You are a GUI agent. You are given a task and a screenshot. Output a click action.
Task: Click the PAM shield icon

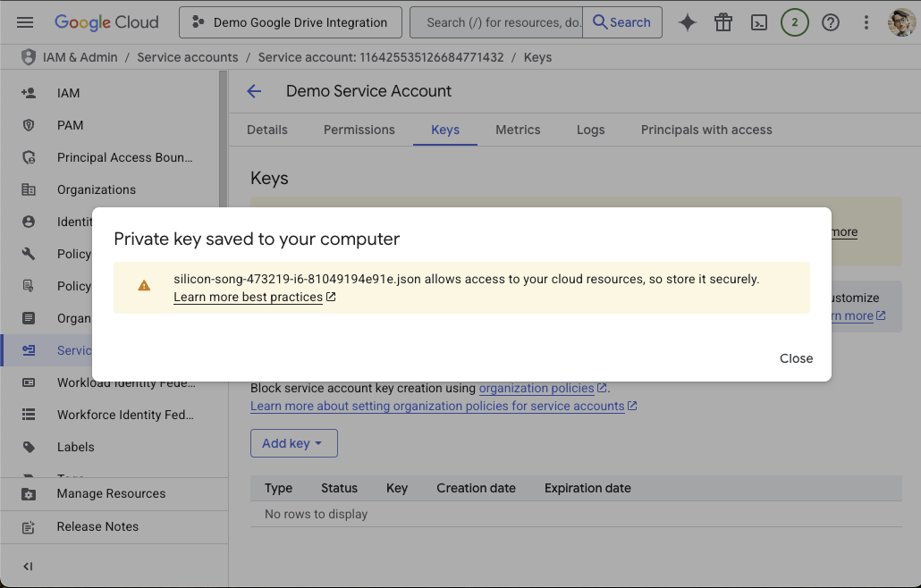pos(29,125)
